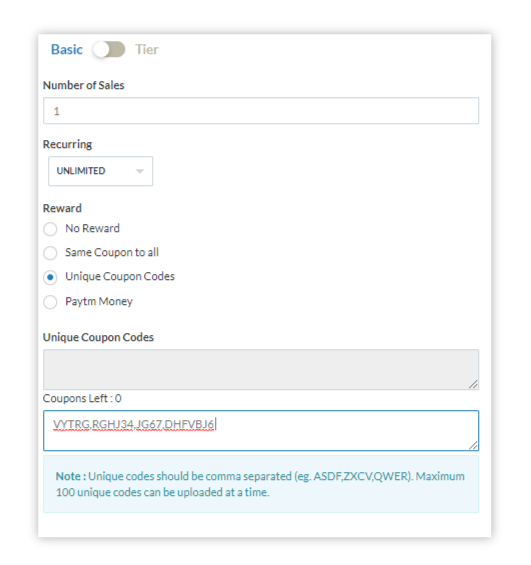This screenshot has height=565, width=531.
Task: Click the misspelled code DHFVBJ6 in textarea
Action: [x=189, y=424]
